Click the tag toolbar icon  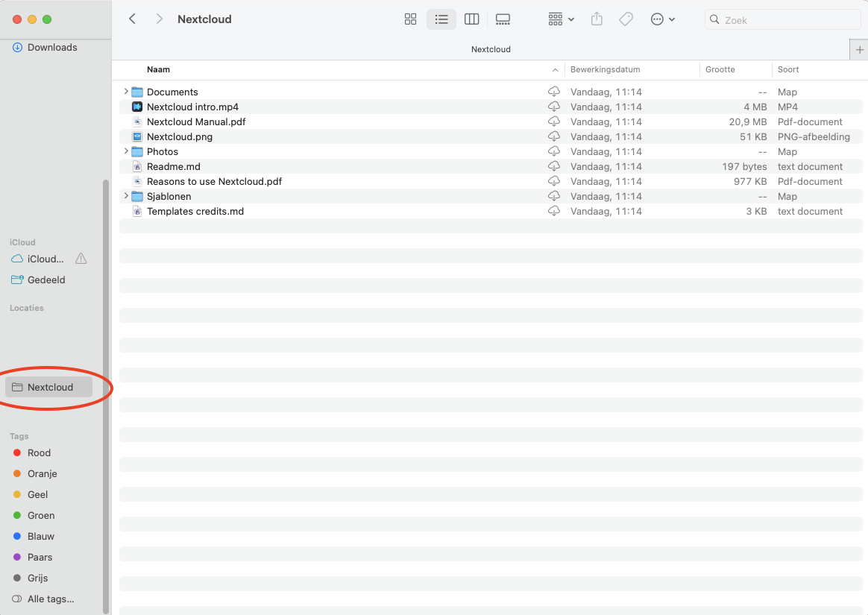(626, 19)
